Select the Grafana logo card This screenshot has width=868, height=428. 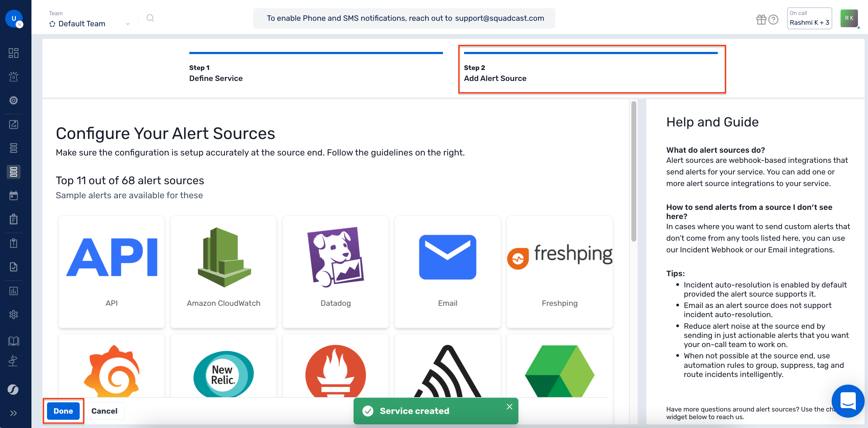(111, 366)
